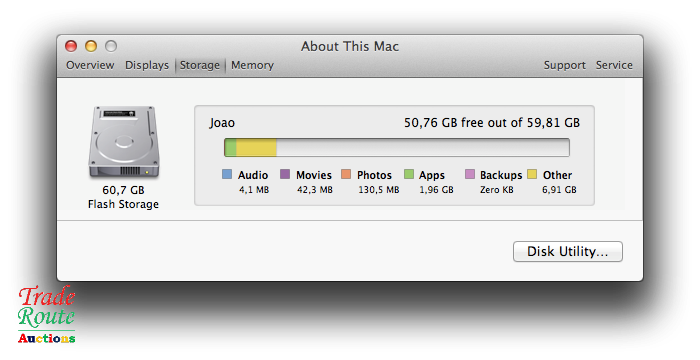
Task: Select the Storage tab
Action: coord(200,65)
